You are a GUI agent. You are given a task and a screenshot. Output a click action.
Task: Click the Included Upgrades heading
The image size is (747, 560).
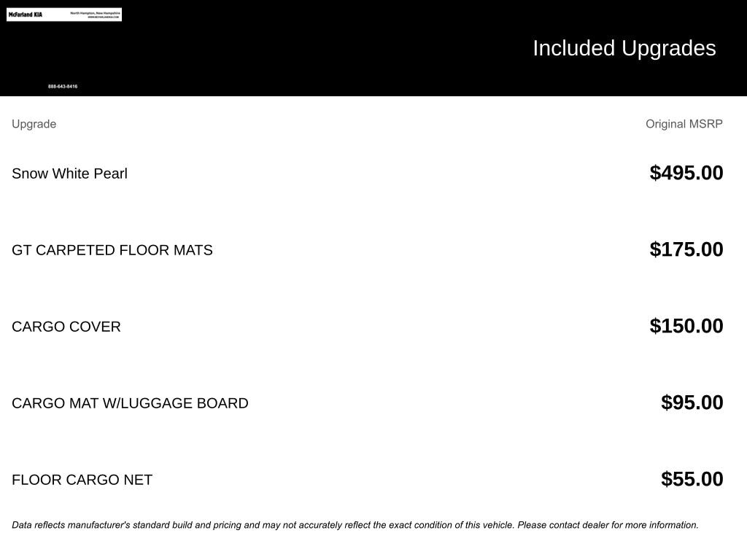pyautogui.click(x=624, y=48)
